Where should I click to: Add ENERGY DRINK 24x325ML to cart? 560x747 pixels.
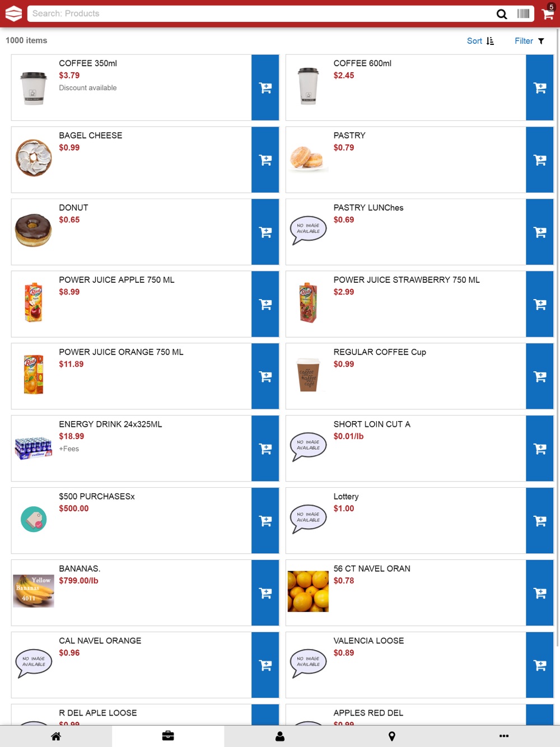pos(265,449)
